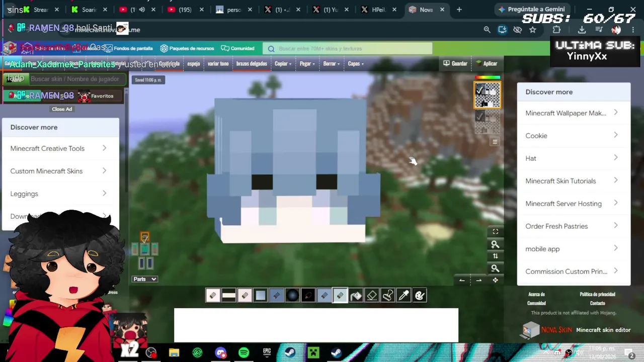Open Order Fresh Pastries suggestion
Image resolution: width=644 pixels, height=362 pixels.
pos(574,226)
